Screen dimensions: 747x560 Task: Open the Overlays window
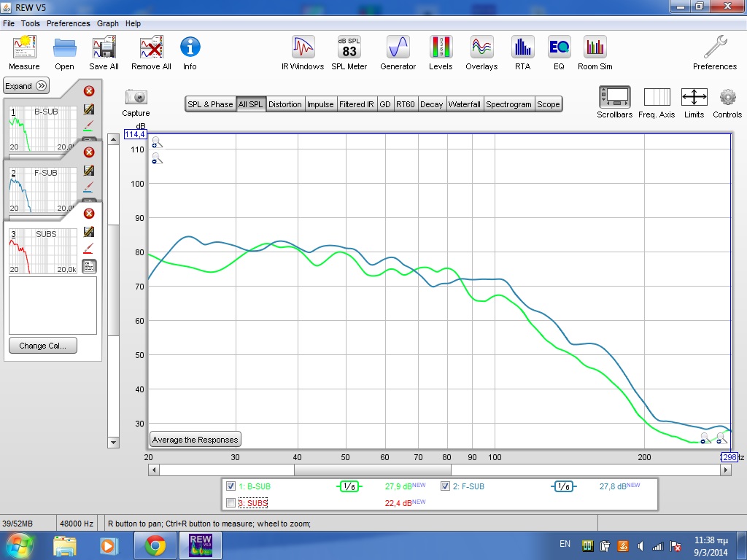481,52
